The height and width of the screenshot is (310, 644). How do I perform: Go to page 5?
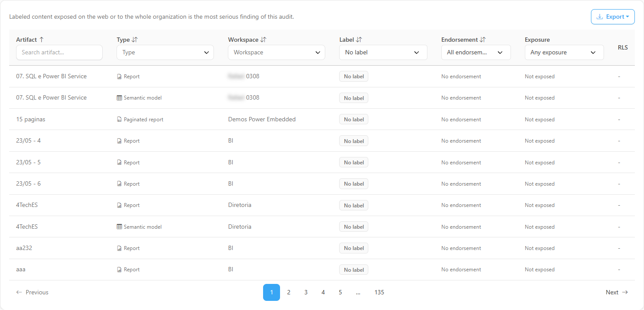click(x=340, y=293)
